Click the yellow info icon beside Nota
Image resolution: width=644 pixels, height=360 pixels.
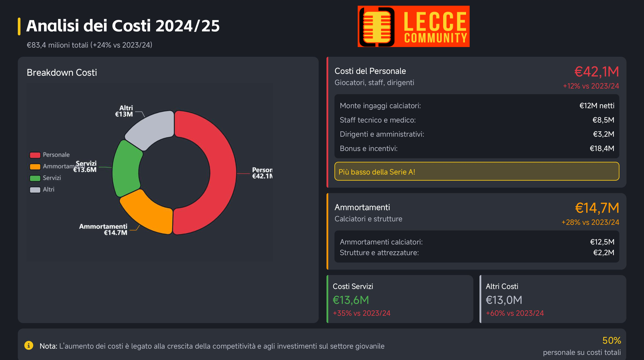(x=29, y=345)
